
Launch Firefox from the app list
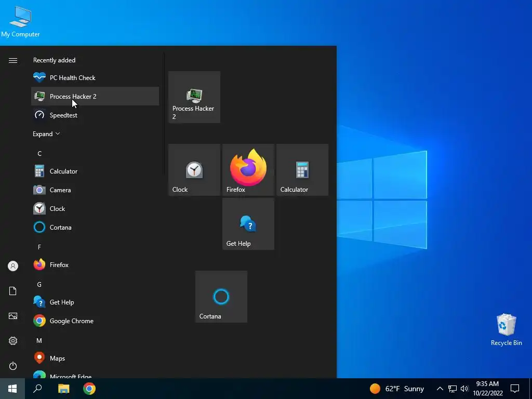95,264
